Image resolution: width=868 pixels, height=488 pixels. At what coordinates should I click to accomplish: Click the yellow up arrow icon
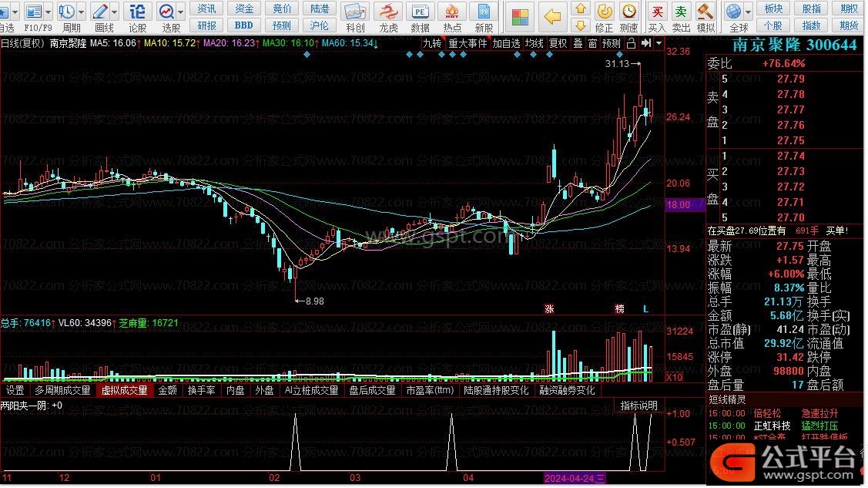[581, 8]
